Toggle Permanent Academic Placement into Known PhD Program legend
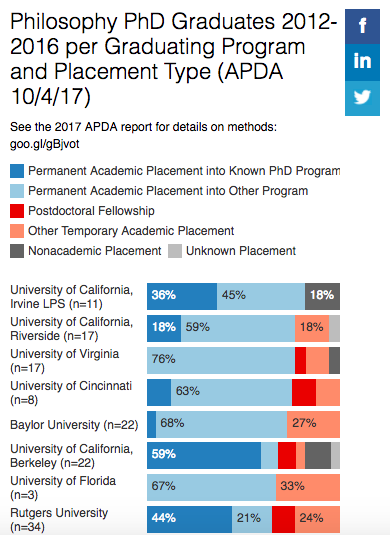The height and width of the screenshot is (535, 390). pos(175,171)
